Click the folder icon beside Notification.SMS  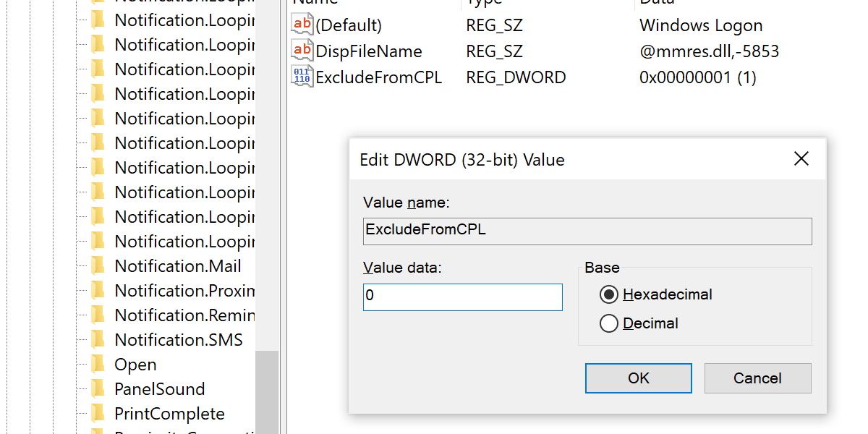[98, 339]
